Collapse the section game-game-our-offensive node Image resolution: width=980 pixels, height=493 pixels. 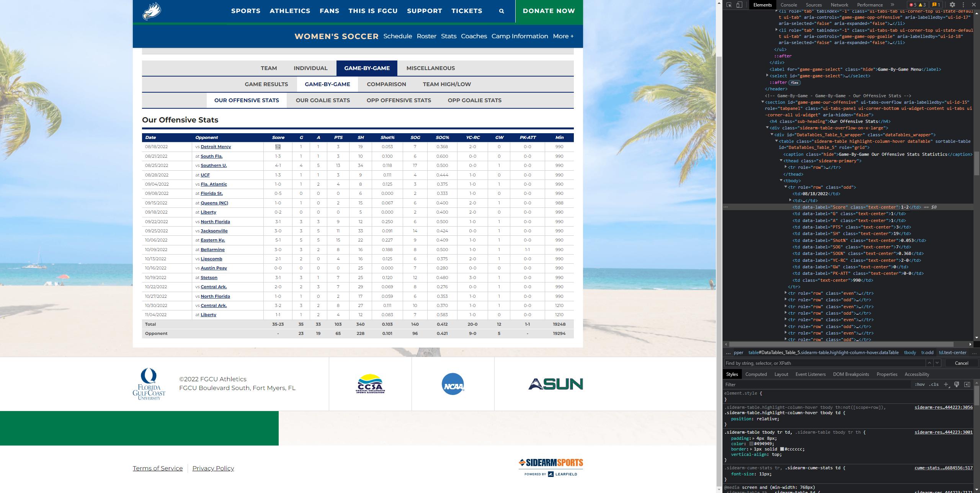763,102
